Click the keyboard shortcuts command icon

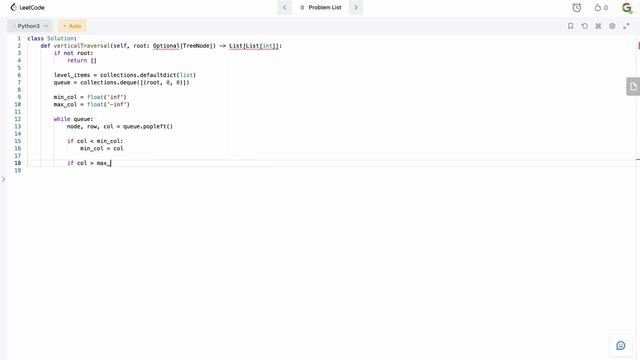point(598,26)
